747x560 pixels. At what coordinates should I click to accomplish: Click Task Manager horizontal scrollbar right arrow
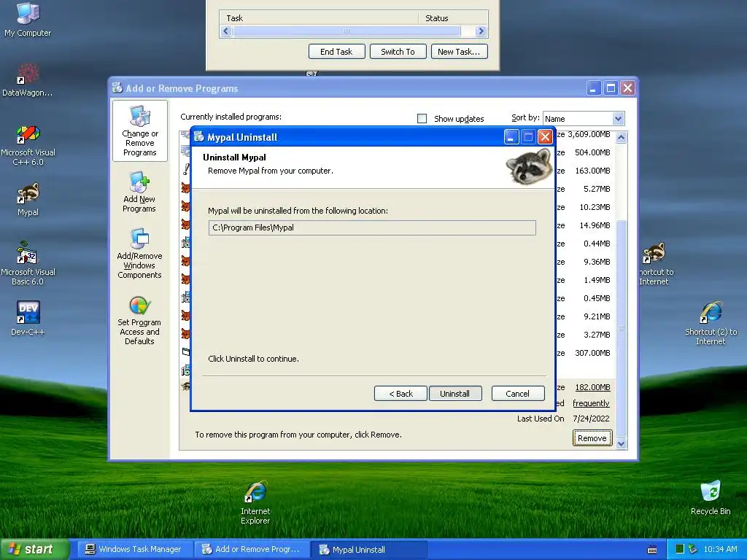(481, 31)
